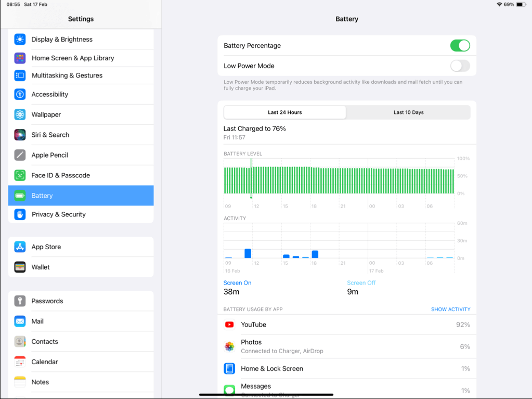532x399 pixels.
Task: Open Face ID & Passcode settings
Action: pyautogui.click(x=81, y=175)
